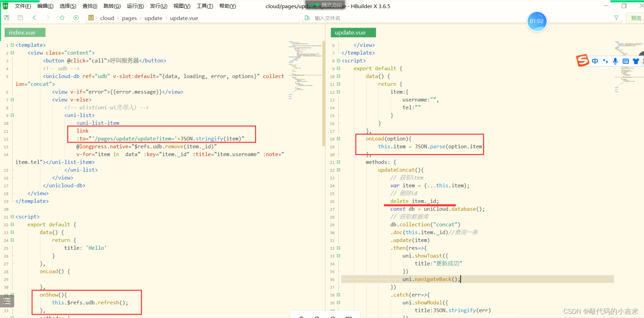Click the save file toolbar icon
Screen dimensions: 644x318
pyautogui.click(x=20, y=18)
